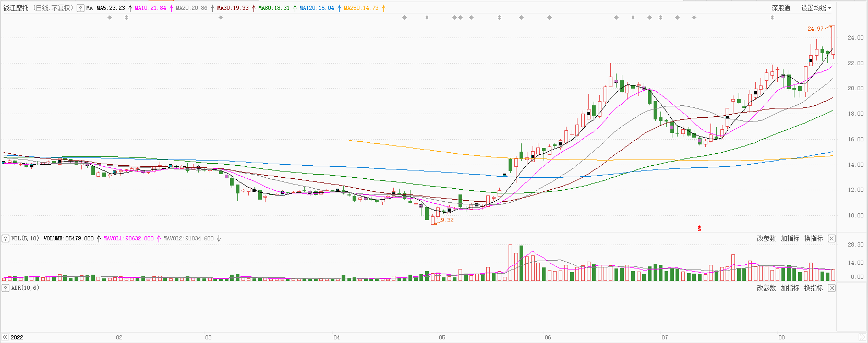Click the 16.00 price axis label
This screenshot has height=343, width=868.
coord(855,139)
